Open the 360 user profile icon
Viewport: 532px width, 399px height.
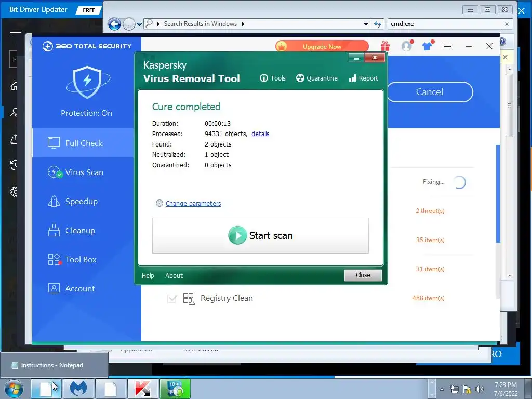406,46
